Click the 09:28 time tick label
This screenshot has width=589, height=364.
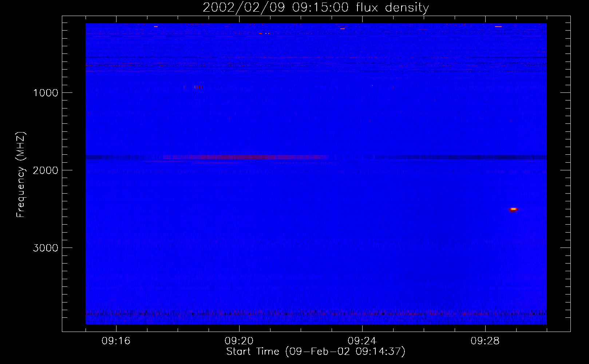click(x=485, y=341)
